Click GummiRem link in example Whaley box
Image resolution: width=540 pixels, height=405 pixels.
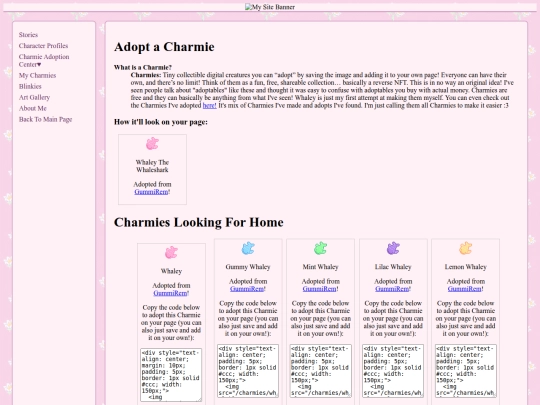[151, 192]
